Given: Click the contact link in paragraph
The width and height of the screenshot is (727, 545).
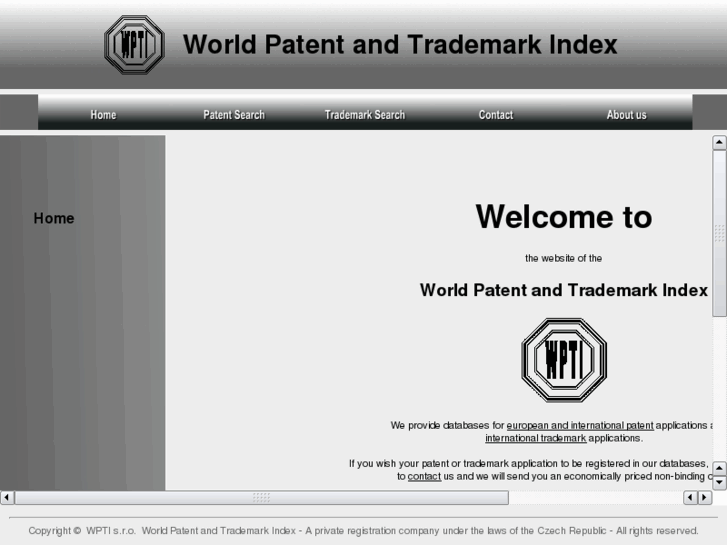Looking at the screenshot, I should pos(424,476).
